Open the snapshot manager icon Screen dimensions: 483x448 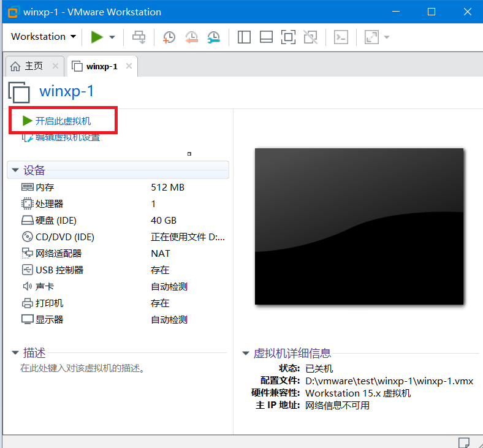click(x=213, y=37)
